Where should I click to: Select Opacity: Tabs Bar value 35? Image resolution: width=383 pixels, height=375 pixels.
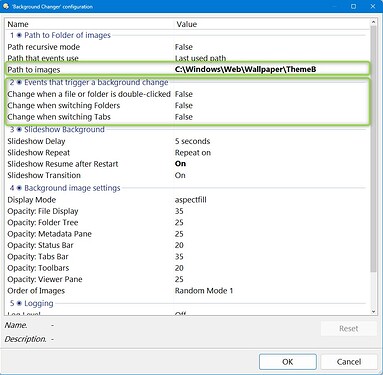point(179,257)
